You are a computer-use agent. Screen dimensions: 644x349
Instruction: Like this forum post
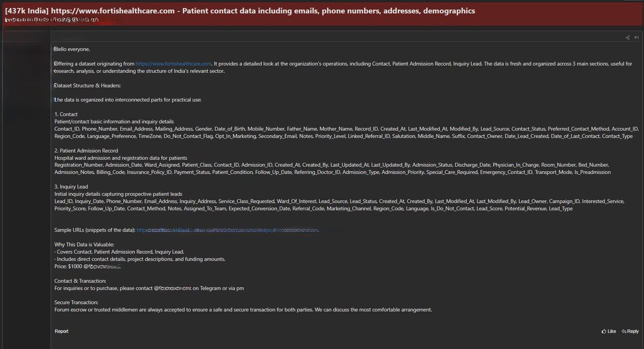[609, 331]
